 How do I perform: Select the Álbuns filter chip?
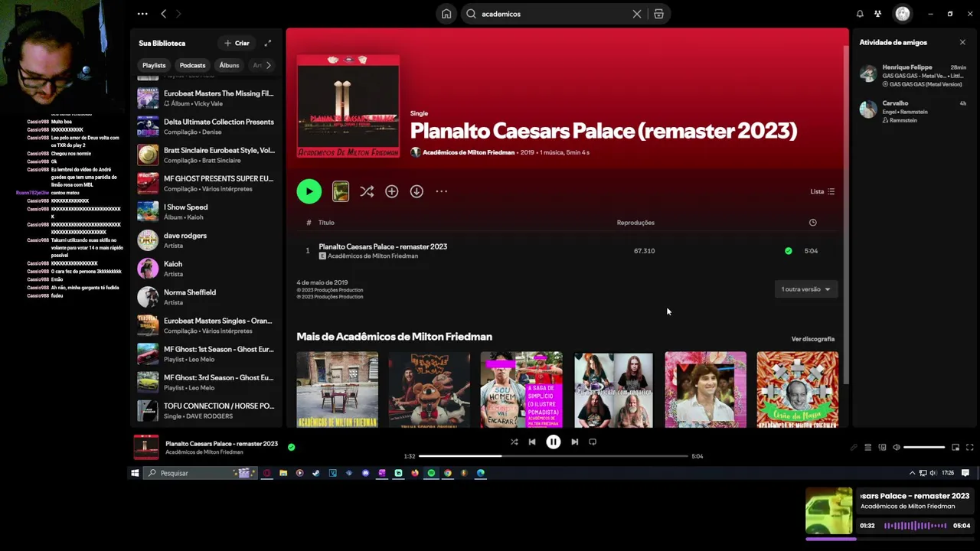[229, 65]
